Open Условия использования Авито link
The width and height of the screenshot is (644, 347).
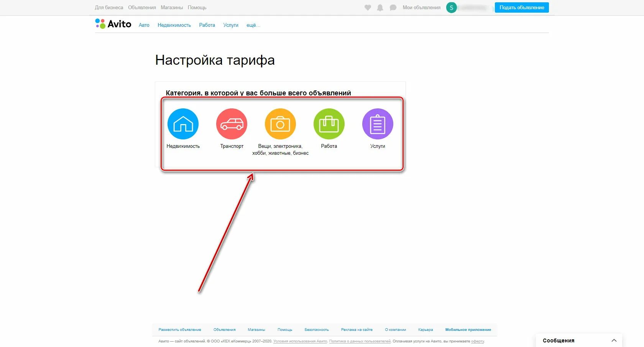tap(301, 341)
